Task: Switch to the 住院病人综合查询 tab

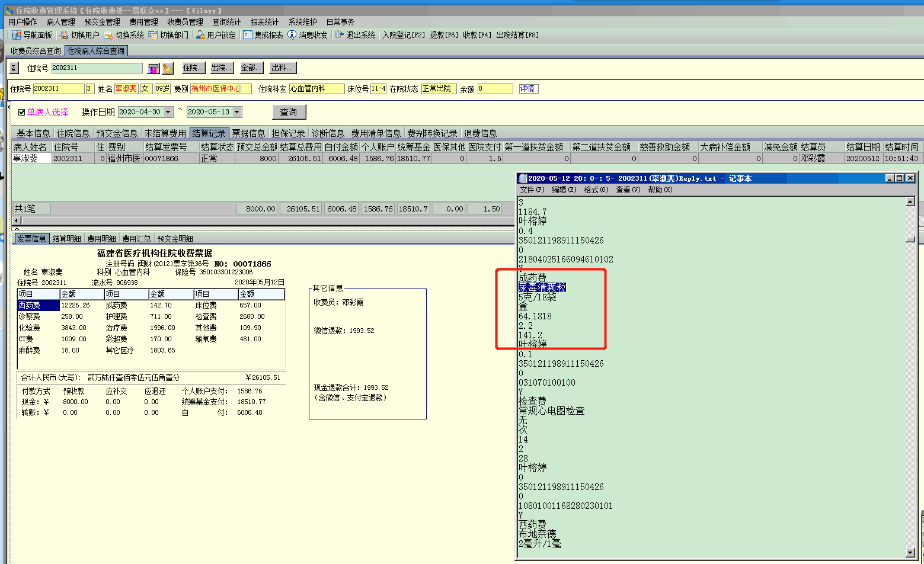Action: (96, 51)
